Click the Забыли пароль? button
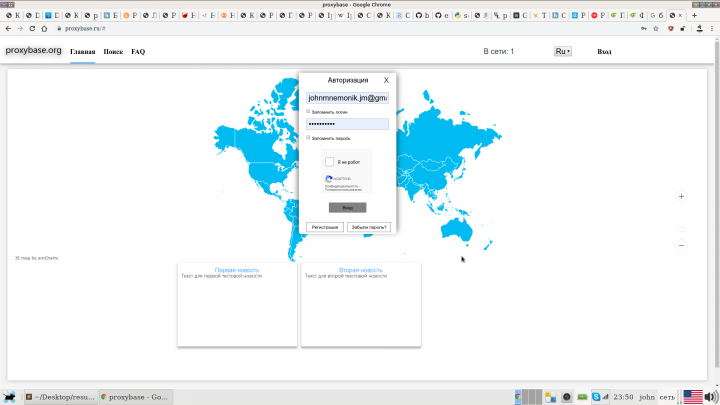 (369, 227)
